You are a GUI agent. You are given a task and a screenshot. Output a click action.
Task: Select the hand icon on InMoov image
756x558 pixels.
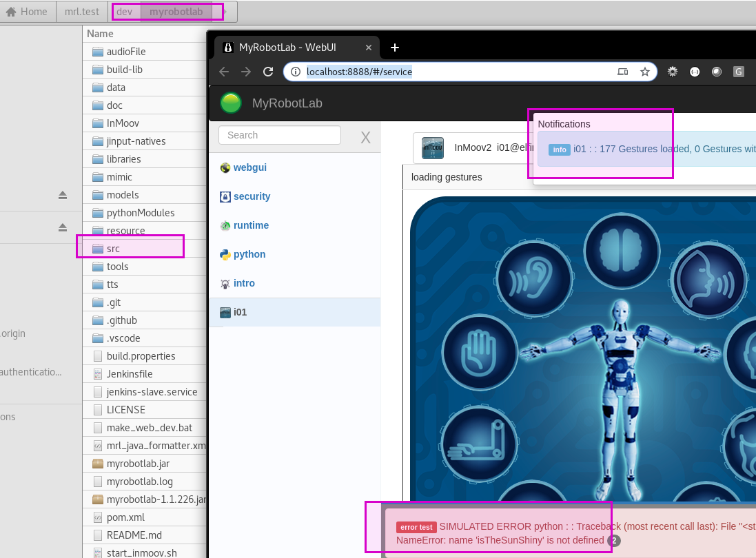479,353
